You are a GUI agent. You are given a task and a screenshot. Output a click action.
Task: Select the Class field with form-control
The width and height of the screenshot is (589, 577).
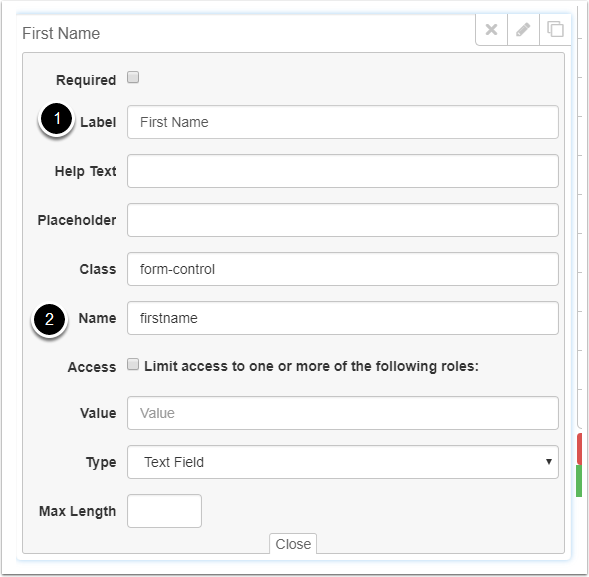pos(343,269)
